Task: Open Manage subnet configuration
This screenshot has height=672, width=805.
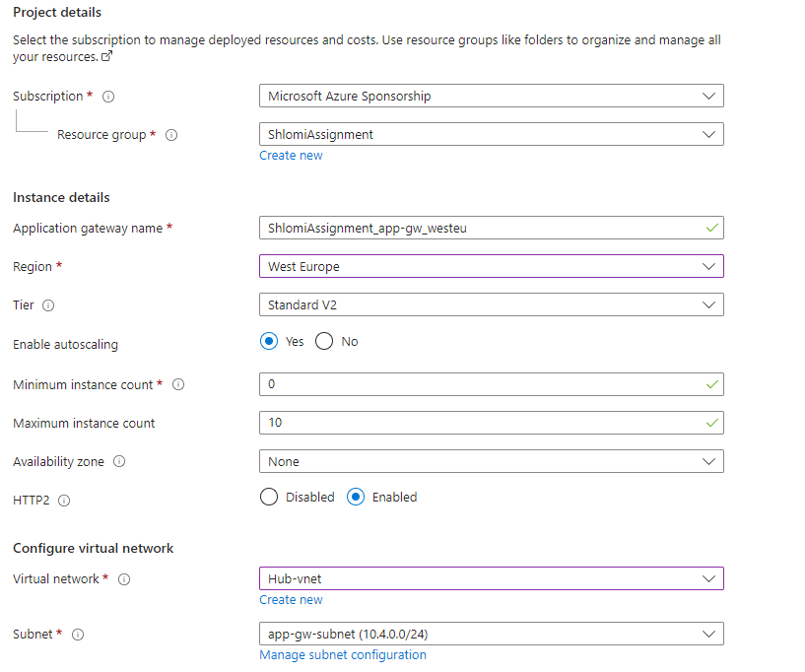Action: tap(342, 654)
